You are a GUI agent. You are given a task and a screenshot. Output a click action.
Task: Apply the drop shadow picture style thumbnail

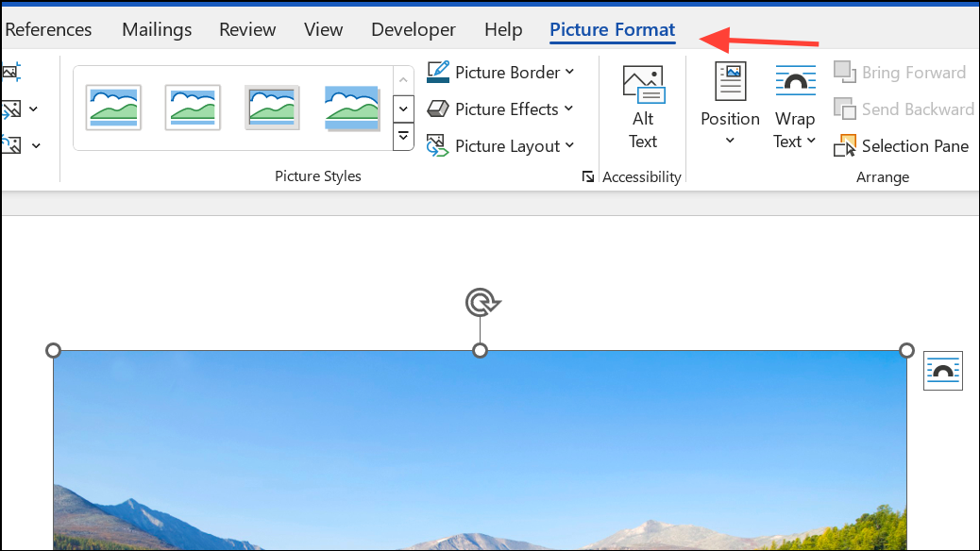point(352,108)
